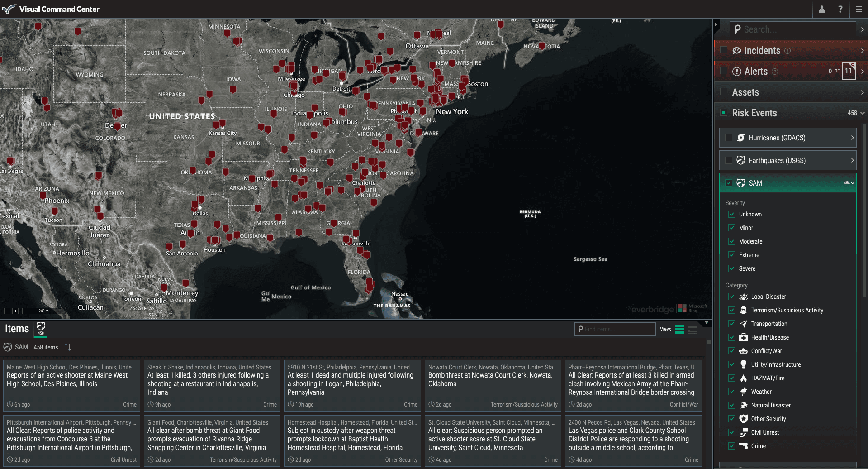Open the Giant Food Charlottesville bomb threat card
Viewport: 868px width, 469px height.
click(212, 441)
